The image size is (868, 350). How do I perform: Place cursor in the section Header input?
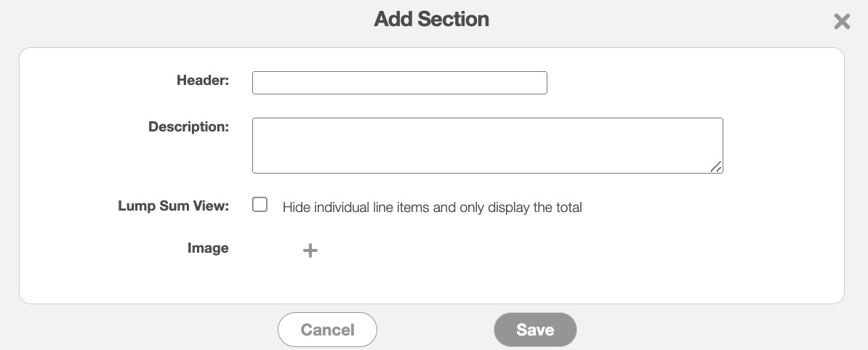(x=399, y=83)
